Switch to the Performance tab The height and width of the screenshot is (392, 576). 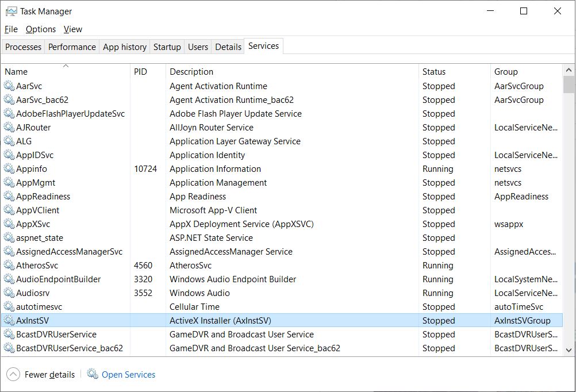[x=72, y=47]
